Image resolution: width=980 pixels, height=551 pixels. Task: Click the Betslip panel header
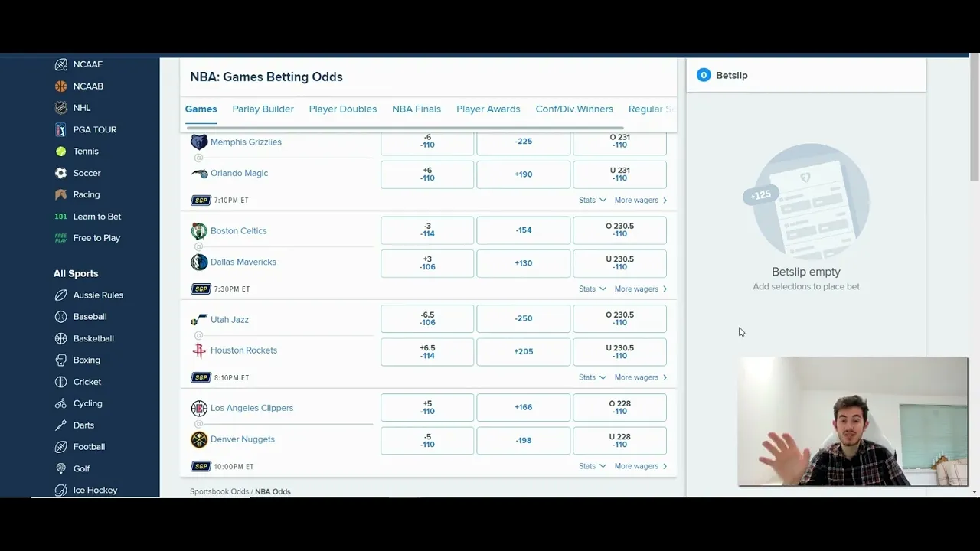pyautogui.click(x=805, y=75)
